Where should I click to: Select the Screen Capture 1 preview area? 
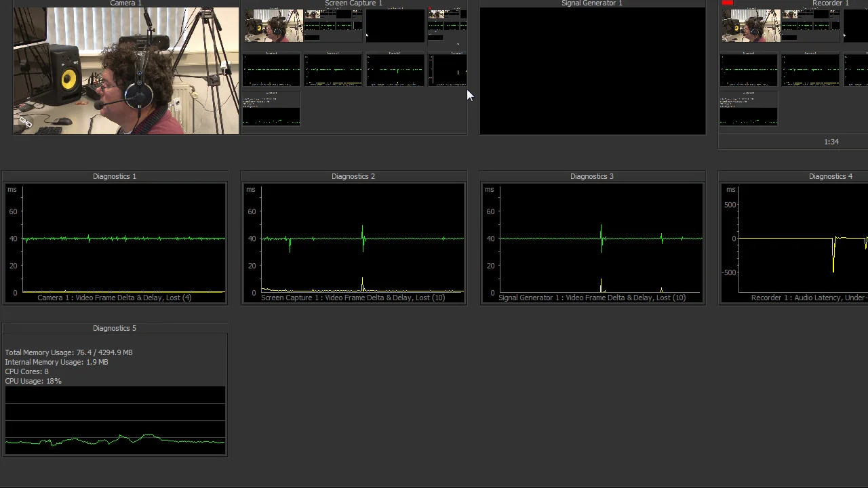tap(354, 68)
